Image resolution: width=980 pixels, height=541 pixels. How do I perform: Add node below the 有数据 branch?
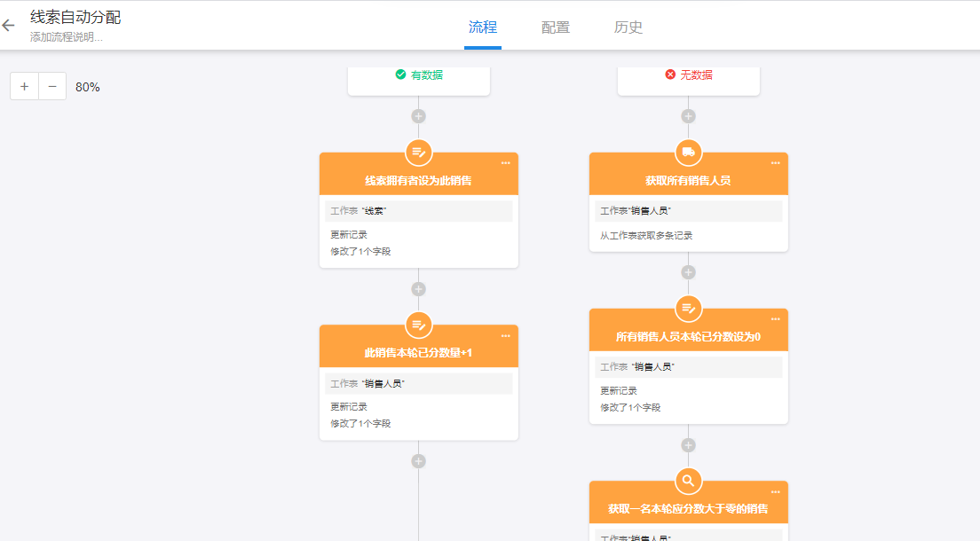click(419, 116)
